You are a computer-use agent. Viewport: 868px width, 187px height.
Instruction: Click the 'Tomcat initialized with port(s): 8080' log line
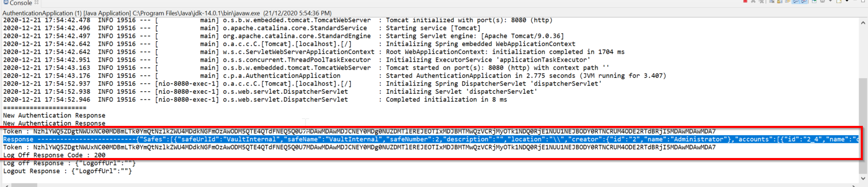[278, 20]
